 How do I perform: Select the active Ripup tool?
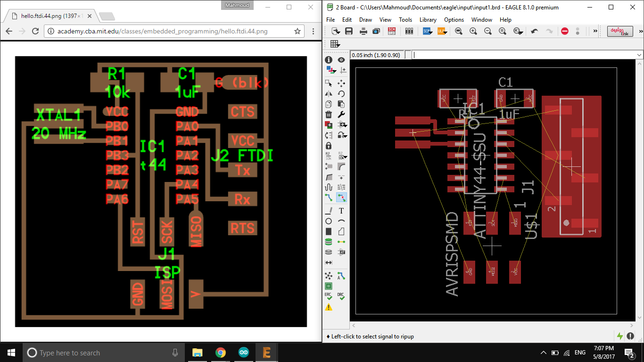[x=341, y=197]
